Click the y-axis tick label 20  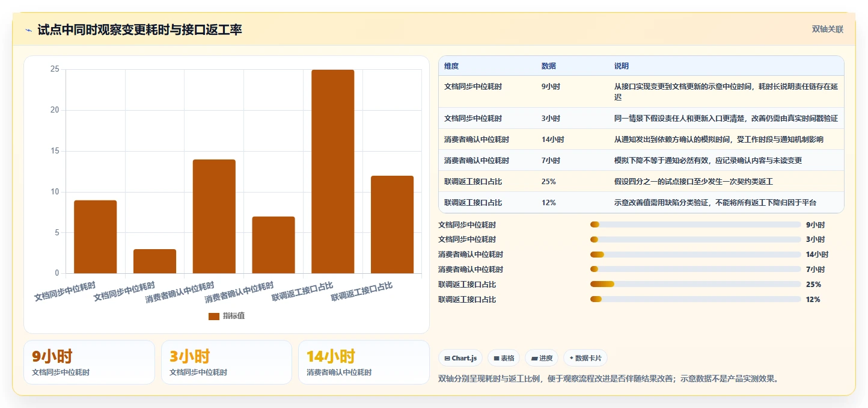(55, 110)
